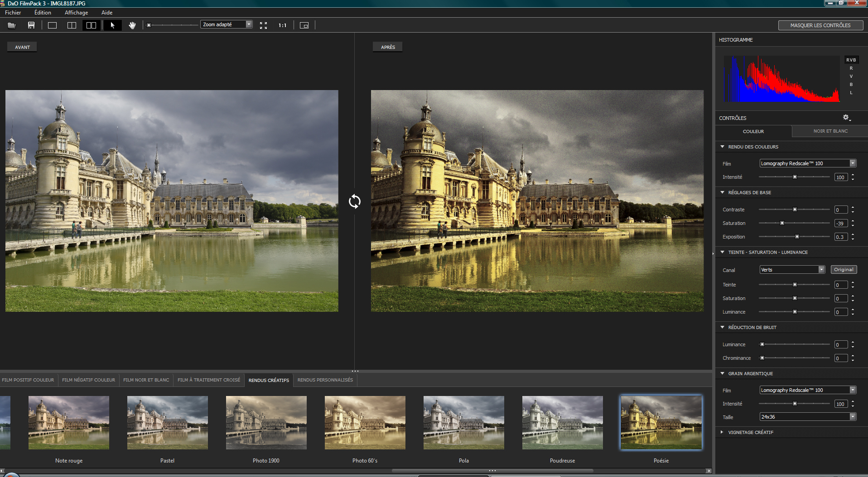Collapse the Rendu des couleurs section
This screenshot has height=477, width=868.
point(722,147)
